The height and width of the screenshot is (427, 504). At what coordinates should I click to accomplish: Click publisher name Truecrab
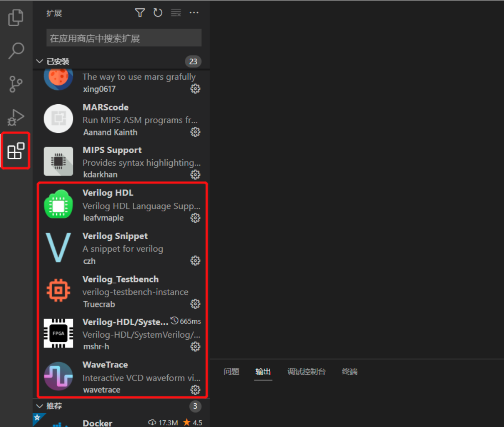tap(99, 304)
